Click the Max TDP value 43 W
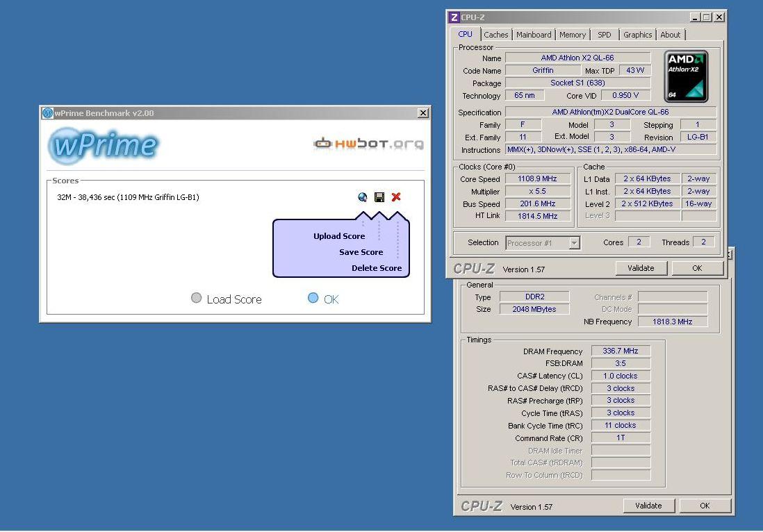The image size is (763, 532). point(635,71)
